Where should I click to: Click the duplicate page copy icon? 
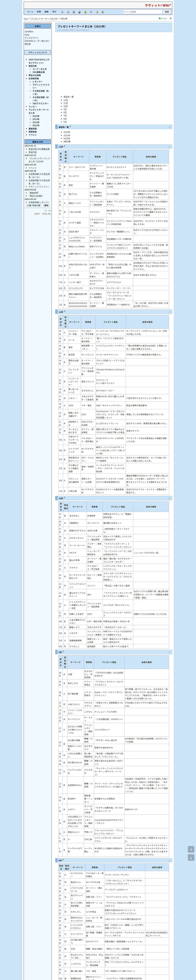tap(91, 12)
